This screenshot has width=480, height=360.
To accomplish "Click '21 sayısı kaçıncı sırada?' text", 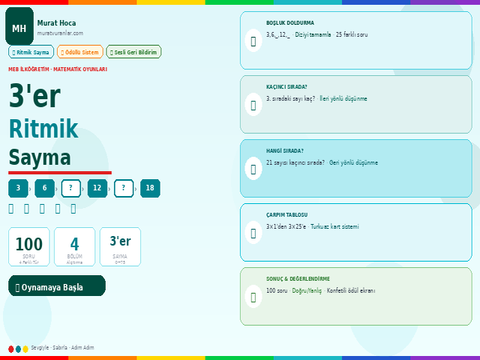I will point(295,163).
